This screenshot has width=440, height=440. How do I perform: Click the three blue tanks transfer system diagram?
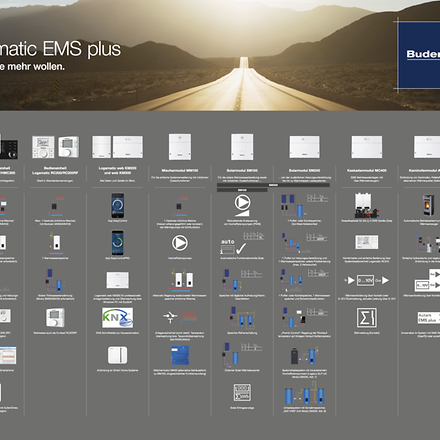click(x=304, y=394)
